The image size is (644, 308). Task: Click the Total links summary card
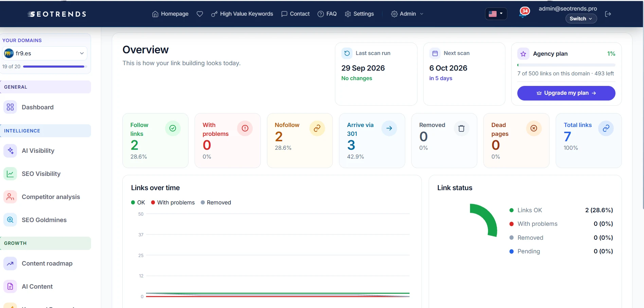tap(589, 141)
